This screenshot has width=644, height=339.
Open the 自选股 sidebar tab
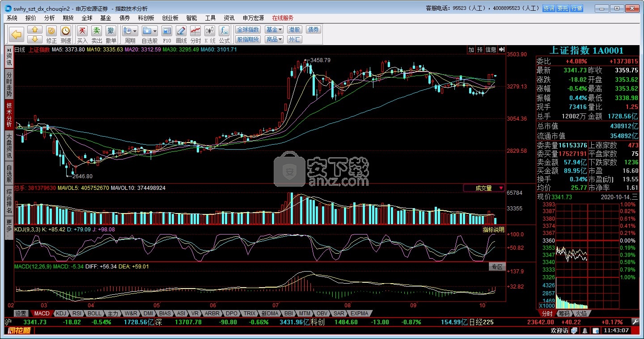coord(9,174)
